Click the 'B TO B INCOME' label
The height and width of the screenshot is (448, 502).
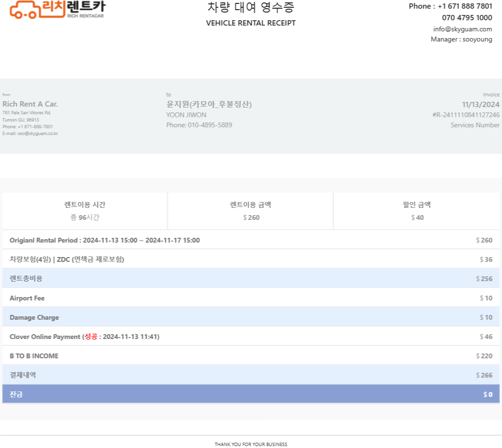point(34,356)
